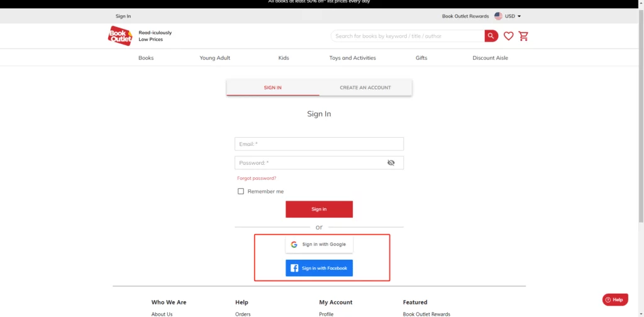Open the Young Adult menu

tap(215, 58)
